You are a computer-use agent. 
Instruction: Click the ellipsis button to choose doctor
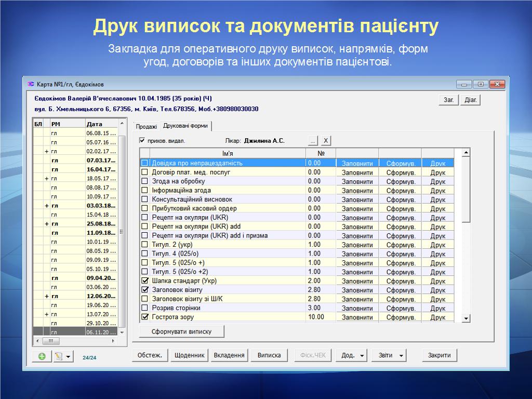312,141
